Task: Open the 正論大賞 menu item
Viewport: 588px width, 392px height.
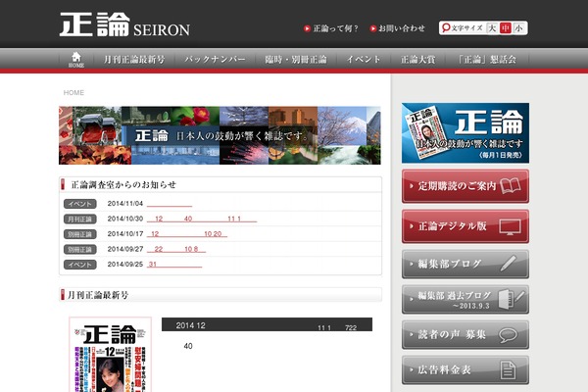Action: coord(417,59)
